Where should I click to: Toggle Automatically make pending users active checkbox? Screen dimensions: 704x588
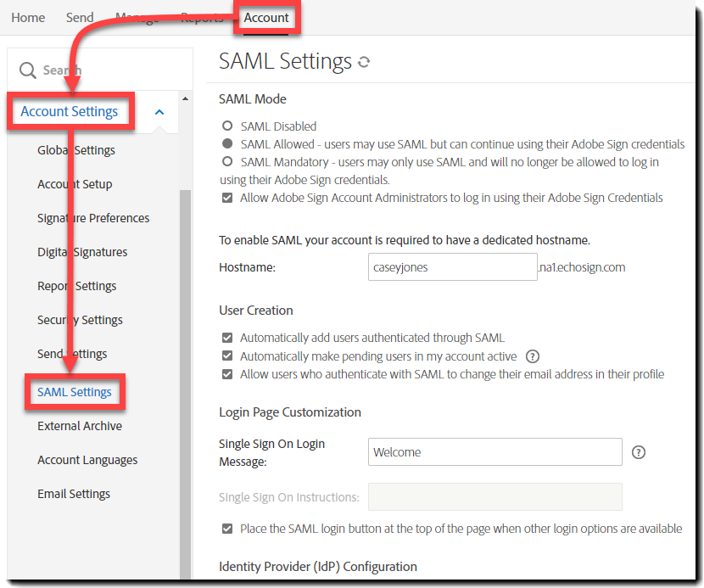227,356
